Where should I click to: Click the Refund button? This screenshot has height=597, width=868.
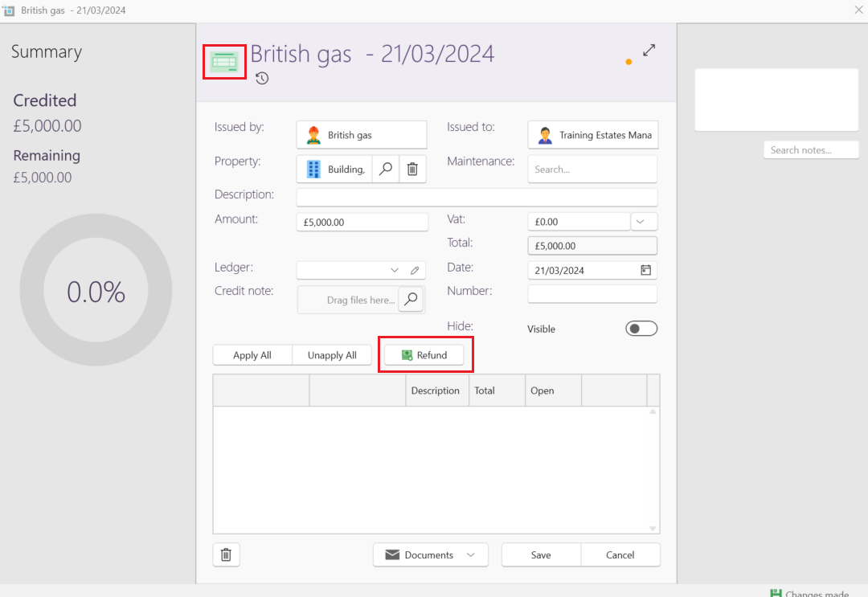424,355
